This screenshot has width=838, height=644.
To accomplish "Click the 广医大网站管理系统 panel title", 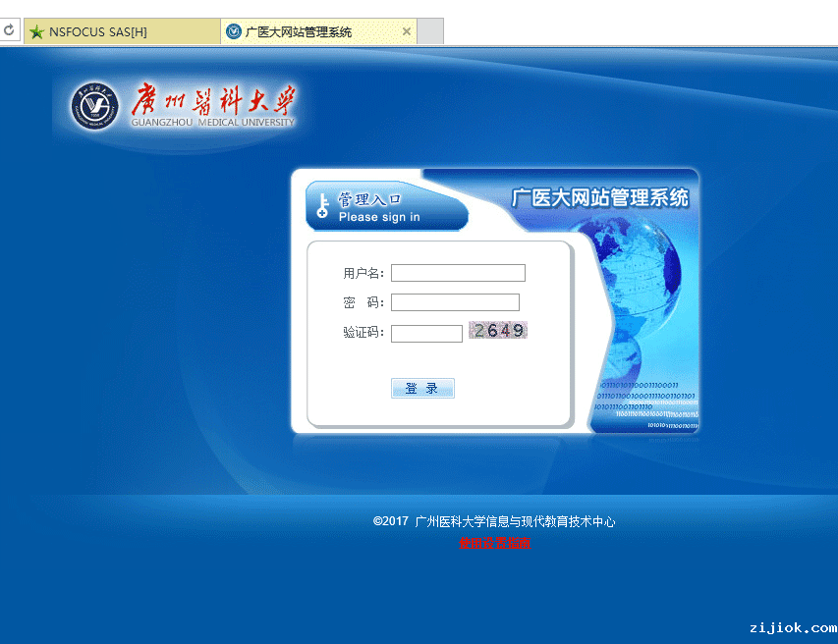I will pyautogui.click(x=599, y=197).
